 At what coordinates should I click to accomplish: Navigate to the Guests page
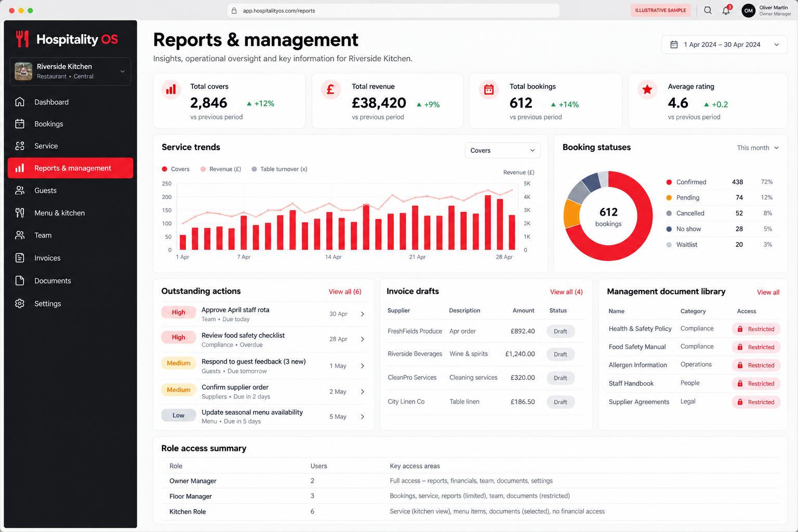pos(70,191)
